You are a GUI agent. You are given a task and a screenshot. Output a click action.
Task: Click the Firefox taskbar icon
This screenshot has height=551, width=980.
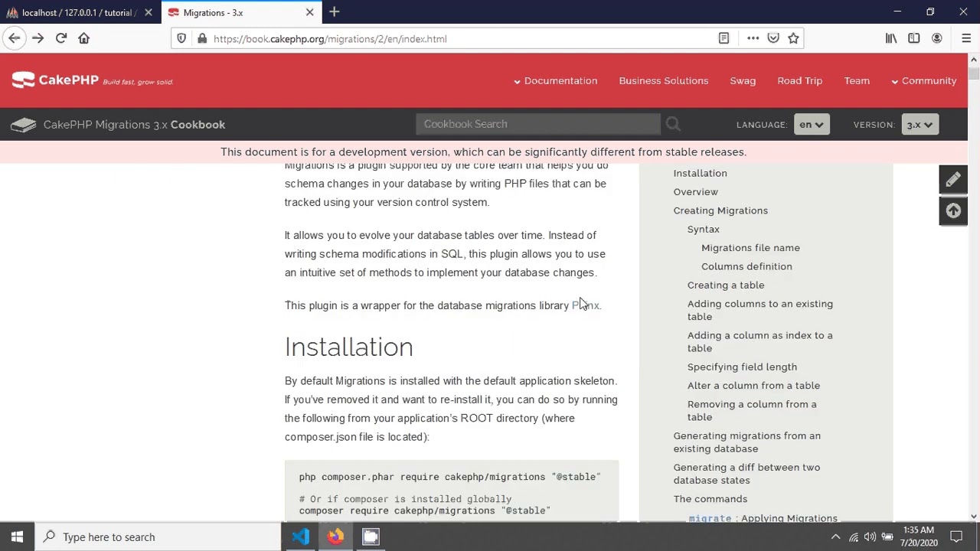point(335,536)
